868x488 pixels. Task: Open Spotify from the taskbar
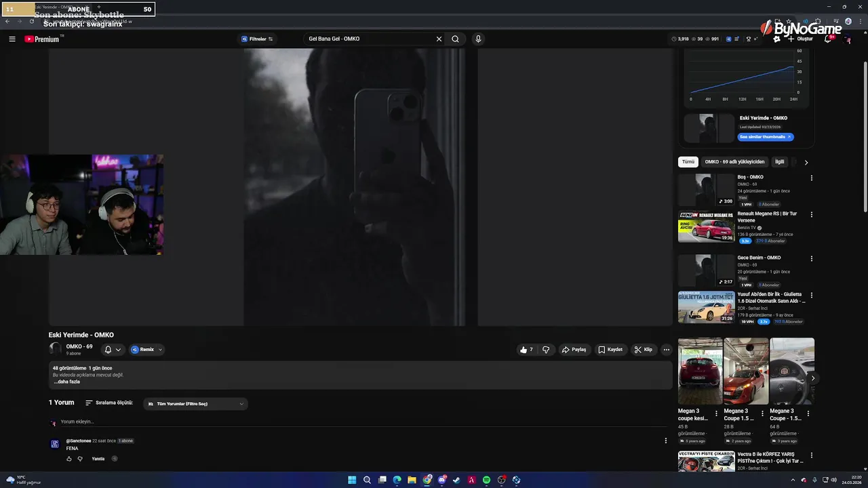(486, 480)
